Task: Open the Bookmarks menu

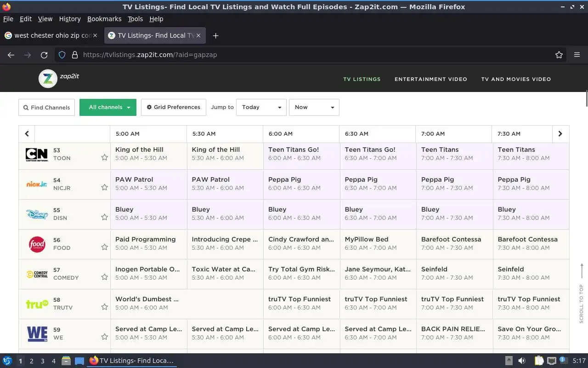Action: (104, 19)
